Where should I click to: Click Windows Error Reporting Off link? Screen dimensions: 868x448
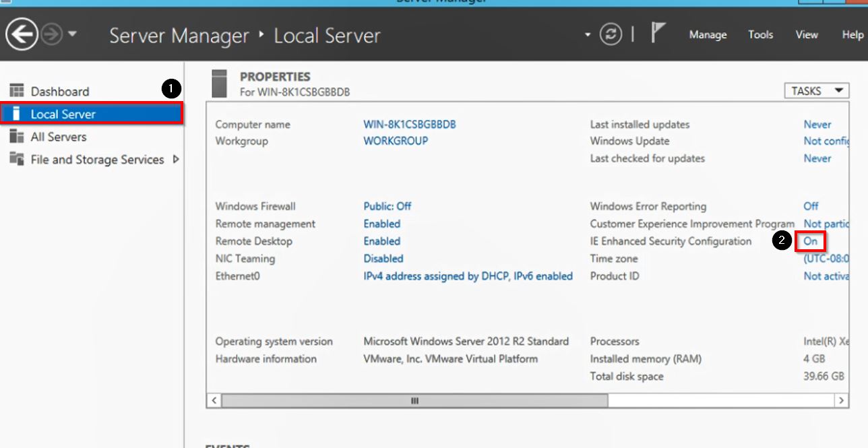click(x=811, y=206)
